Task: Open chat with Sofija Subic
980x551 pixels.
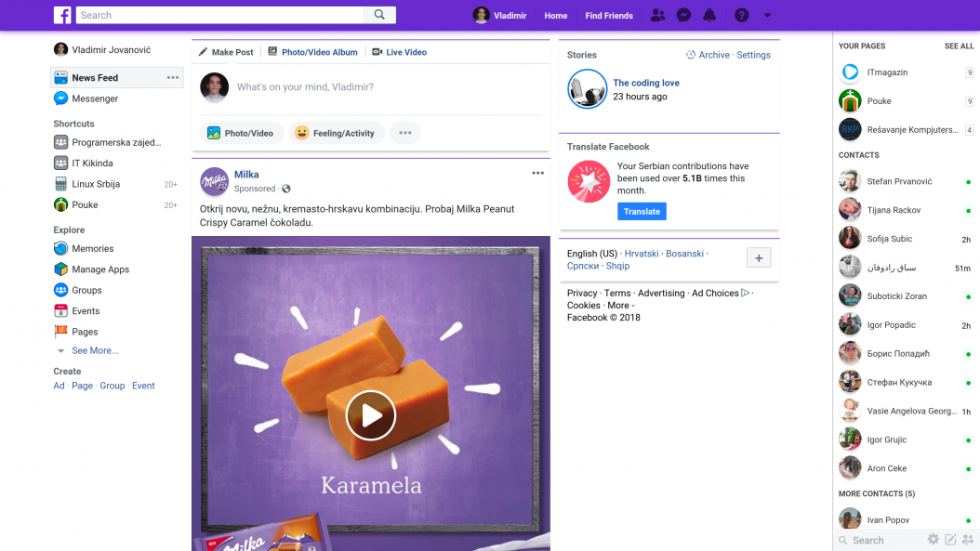Action: coord(906,239)
